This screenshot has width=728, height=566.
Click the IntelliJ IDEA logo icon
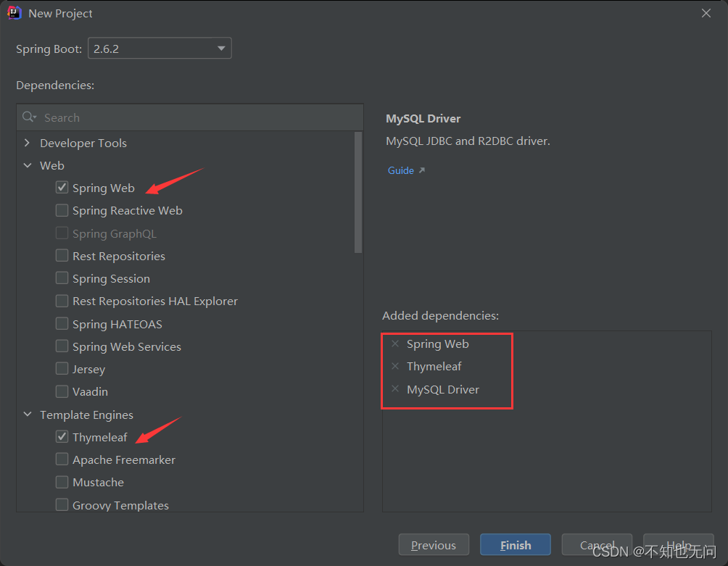click(x=15, y=13)
